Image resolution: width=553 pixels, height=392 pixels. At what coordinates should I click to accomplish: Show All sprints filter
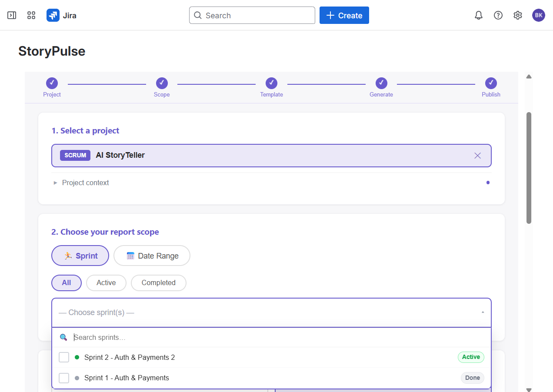67,282
